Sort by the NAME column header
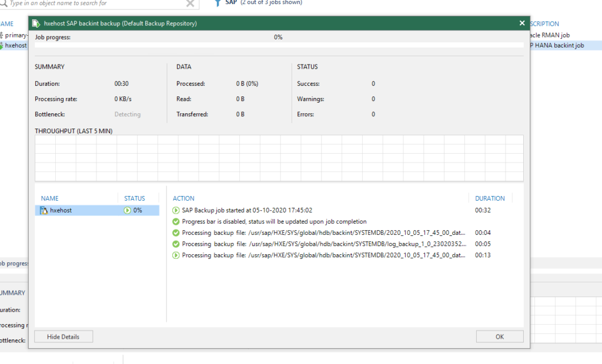Image resolution: width=602 pixels, height=364 pixels. click(x=49, y=198)
